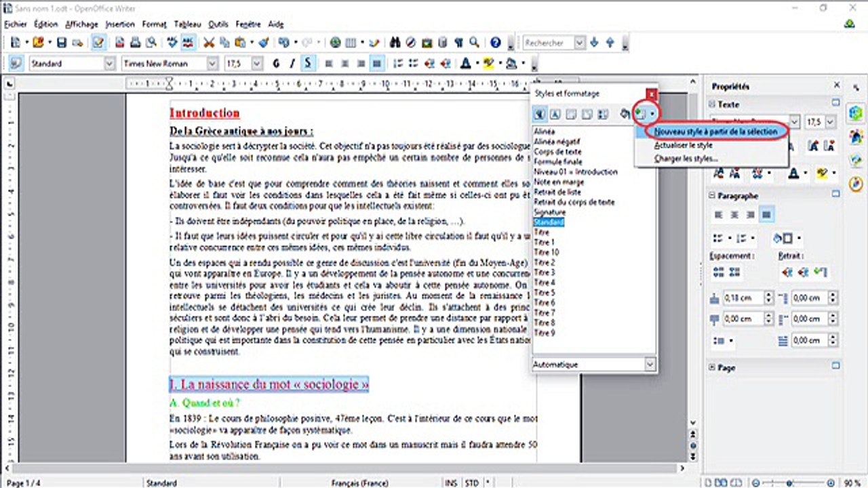Toggle Numbering in formatting toolbar
This screenshot has width=868, height=488.
point(397,64)
